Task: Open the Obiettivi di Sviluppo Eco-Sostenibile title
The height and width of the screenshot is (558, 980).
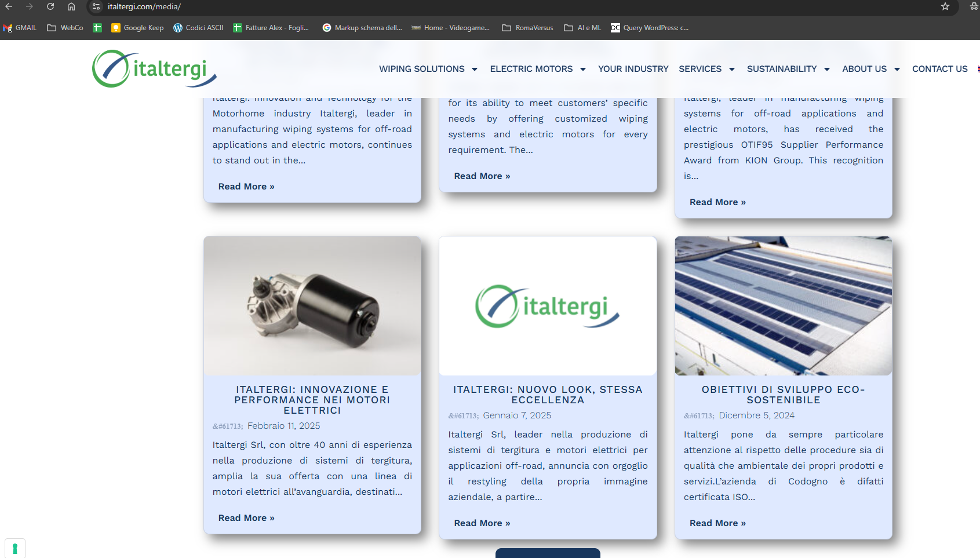Action: 784,395
